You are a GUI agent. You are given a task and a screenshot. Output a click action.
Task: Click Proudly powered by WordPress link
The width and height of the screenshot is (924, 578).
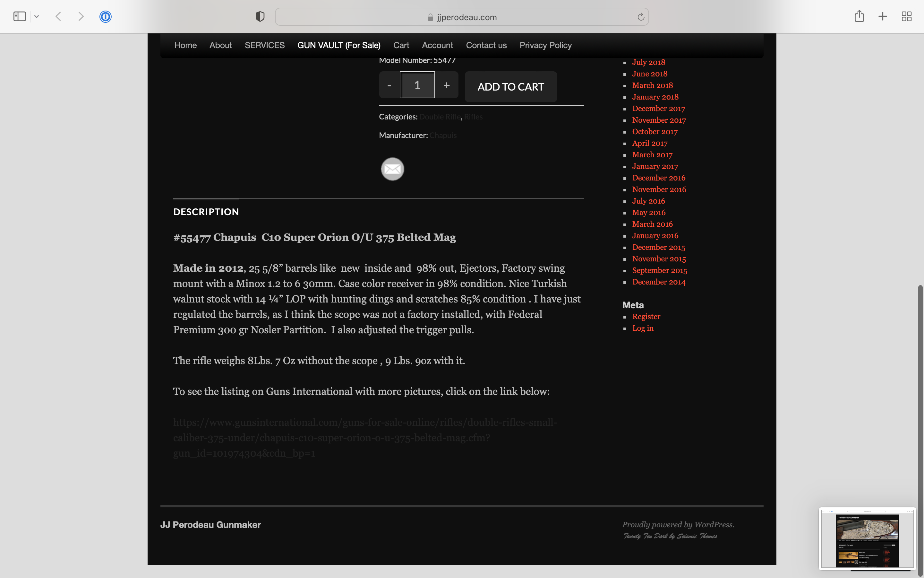(x=678, y=524)
